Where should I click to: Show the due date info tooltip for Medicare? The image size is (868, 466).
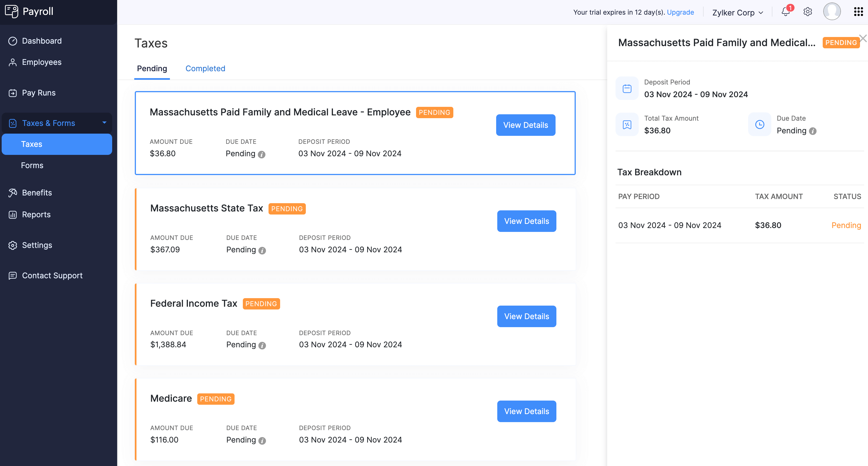click(262, 440)
